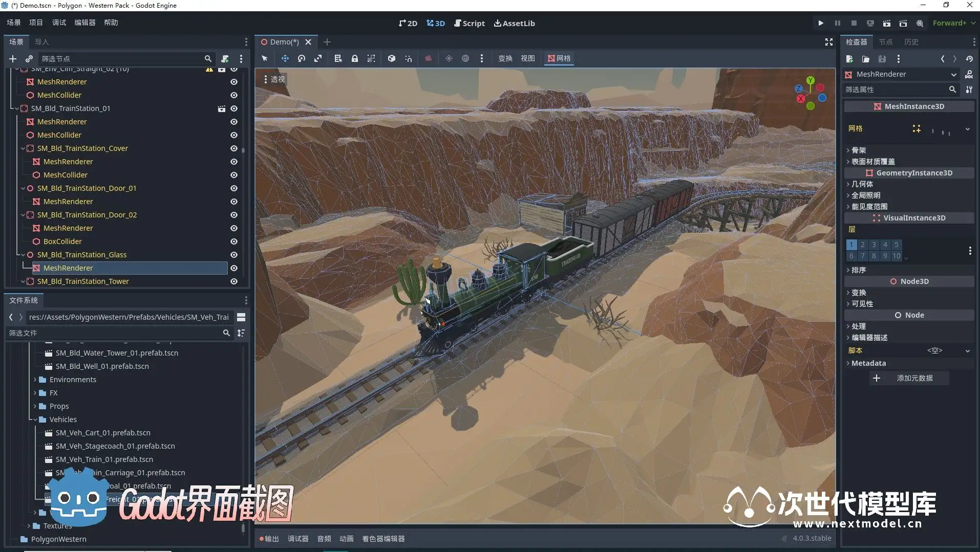Viewport: 980px width, 552px height.
Task: Open the 项目 menu
Action: point(36,23)
